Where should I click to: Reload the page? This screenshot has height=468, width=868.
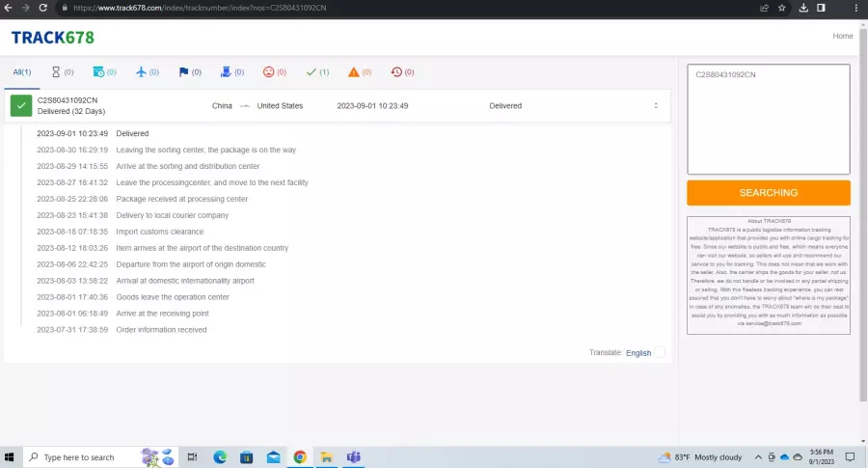coord(43,8)
